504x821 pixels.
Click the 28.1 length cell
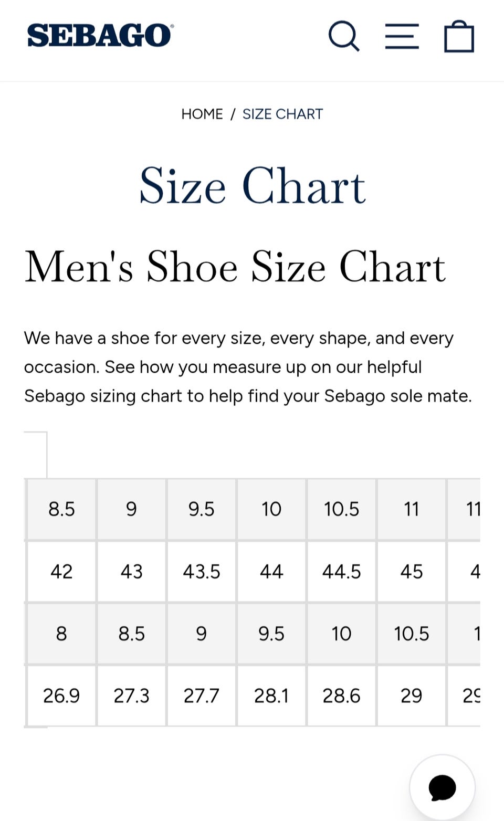(271, 696)
